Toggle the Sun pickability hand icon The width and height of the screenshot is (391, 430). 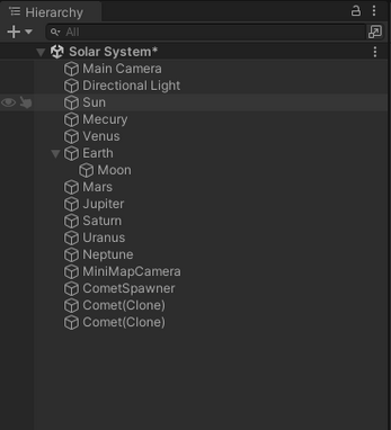click(26, 102)
